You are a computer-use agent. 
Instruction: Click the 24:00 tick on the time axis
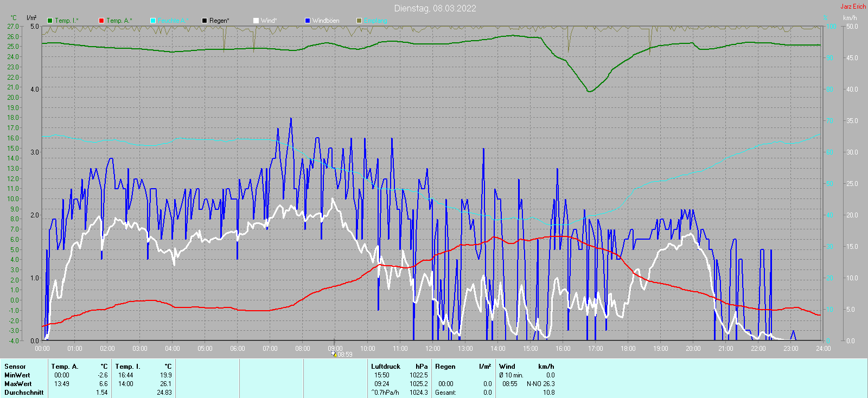click(x=824, y=348)
